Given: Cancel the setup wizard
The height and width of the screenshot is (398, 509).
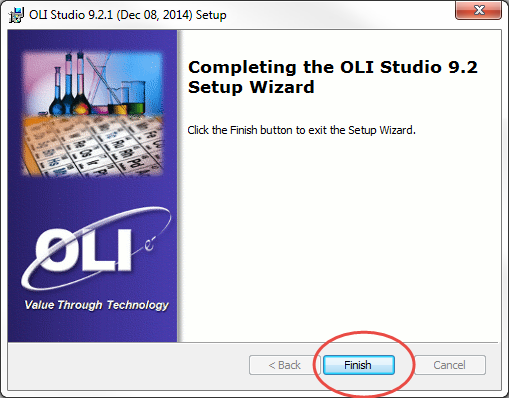Looking at the screenshot, I should pos(449,365).
